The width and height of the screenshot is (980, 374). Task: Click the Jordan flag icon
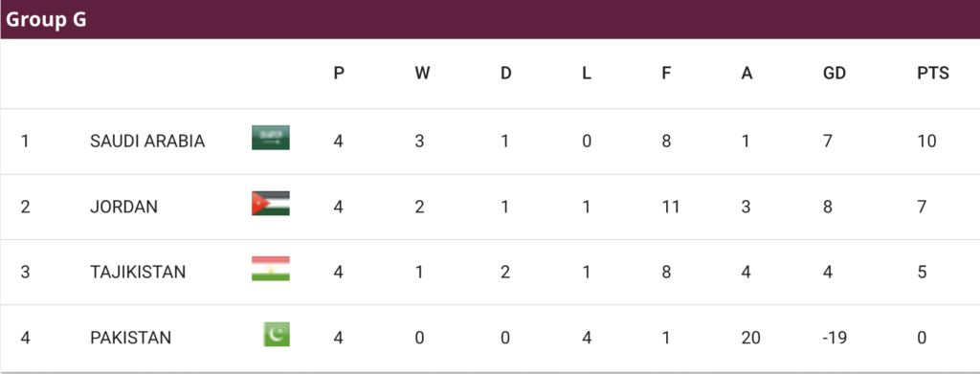click(x=271, y=204)
